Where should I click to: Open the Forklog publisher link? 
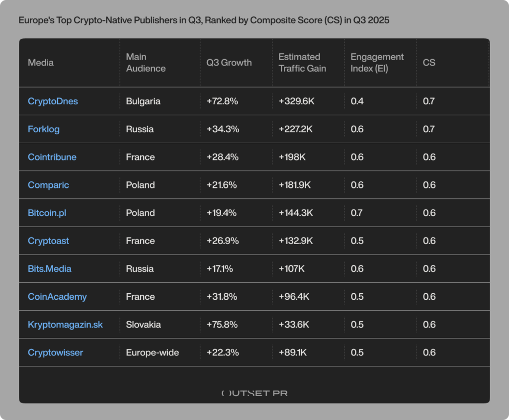pos(44,129)
